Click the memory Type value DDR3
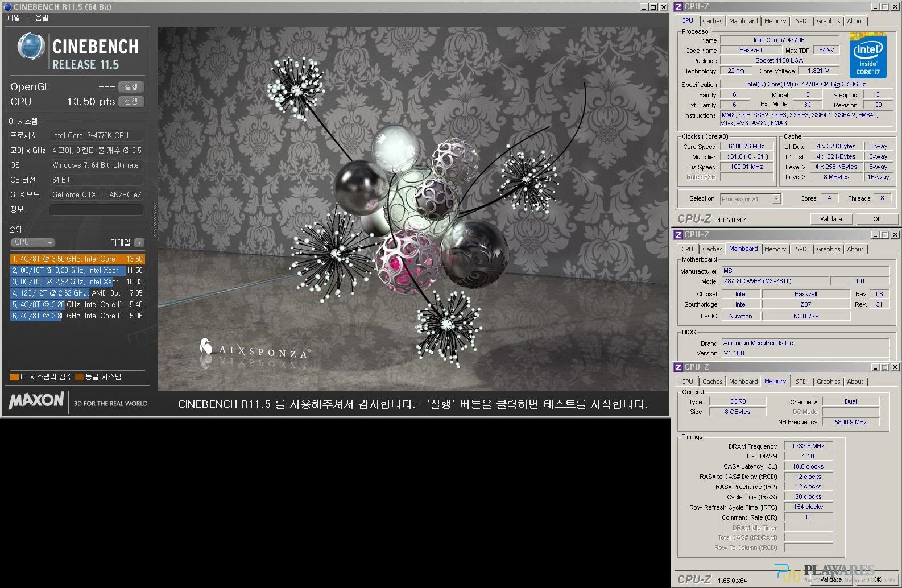This screenshot has width=902, height=588. pos(738,402)
